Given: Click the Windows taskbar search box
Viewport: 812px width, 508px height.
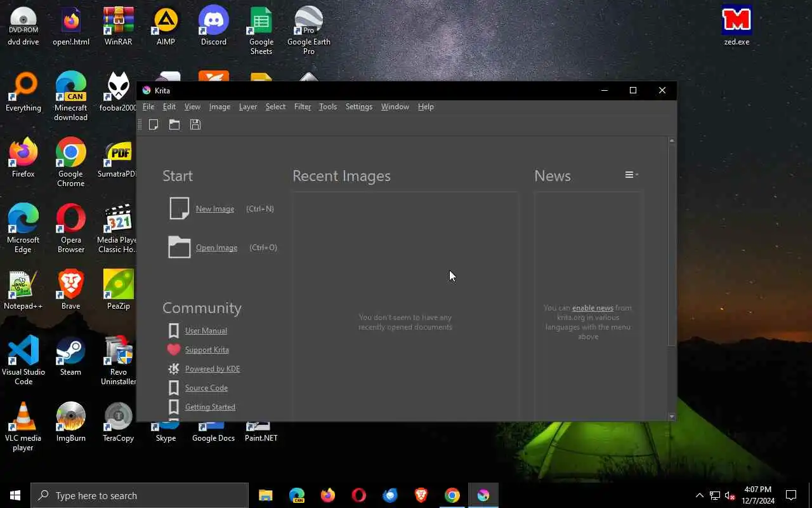Looking at the screenshot, I should (x=140, y=495).
